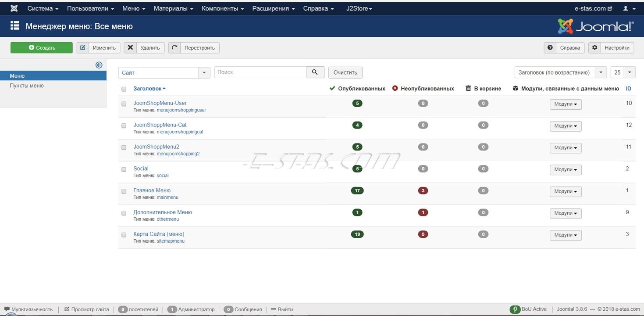Click the Перестроить toolbar button

194,48
